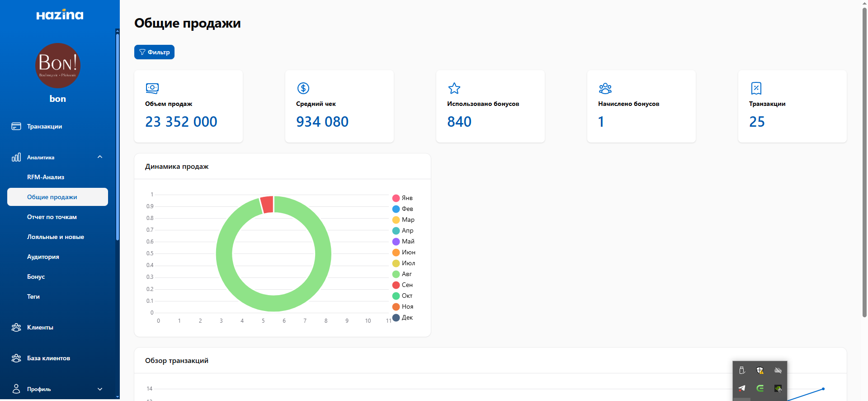This screenshot has height=401, width=868.
Task: Click the Использовано бонусов star icon
Action: tap(454, 88)
